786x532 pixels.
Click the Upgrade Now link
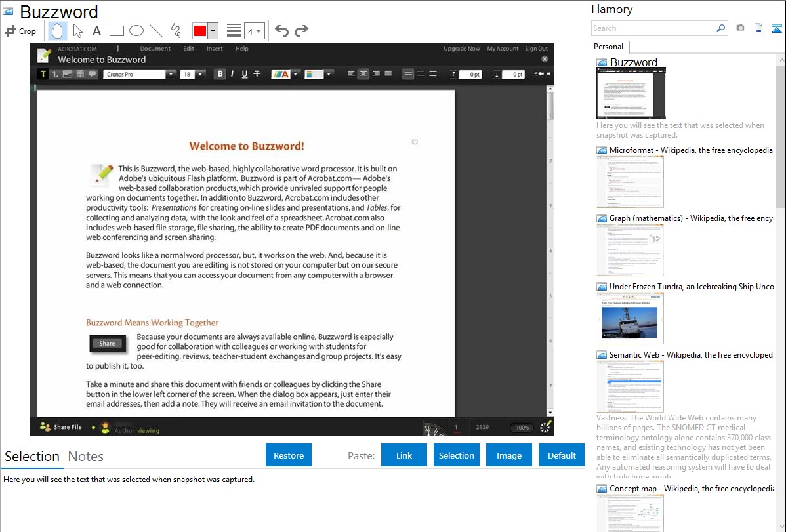click(x=462, y=48)
